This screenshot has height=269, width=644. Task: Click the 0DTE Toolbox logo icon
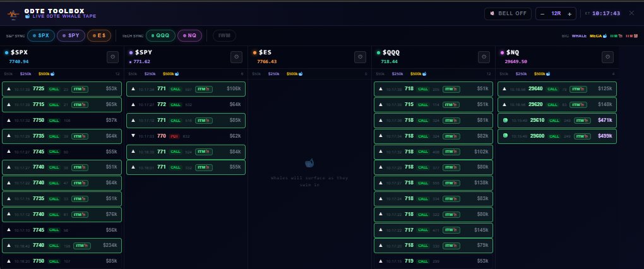(x=13, y=13)
